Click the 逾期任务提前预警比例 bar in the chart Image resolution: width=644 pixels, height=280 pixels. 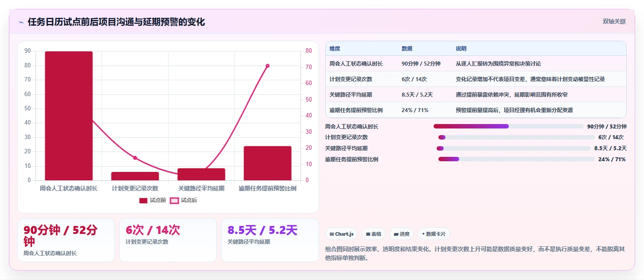(267, 163)
